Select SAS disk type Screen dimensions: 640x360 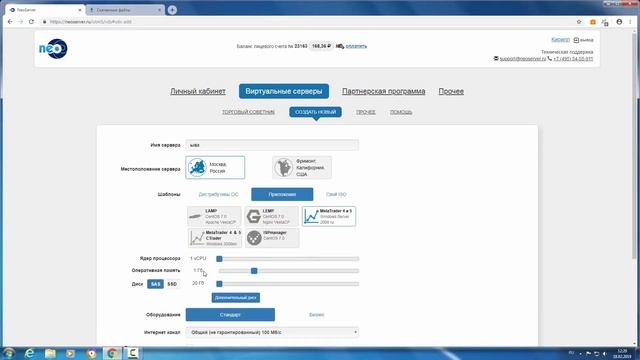point(155,284)
